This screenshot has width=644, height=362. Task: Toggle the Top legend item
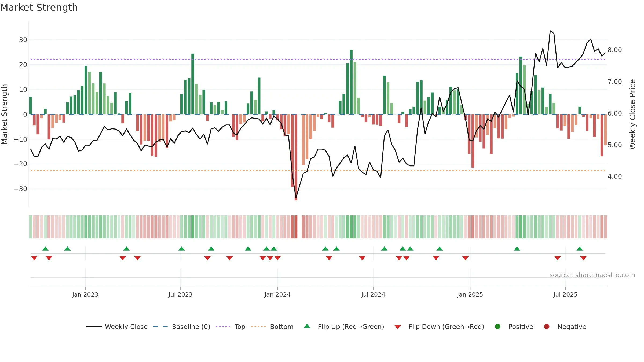pyautogui.click(x=230, y=327)
